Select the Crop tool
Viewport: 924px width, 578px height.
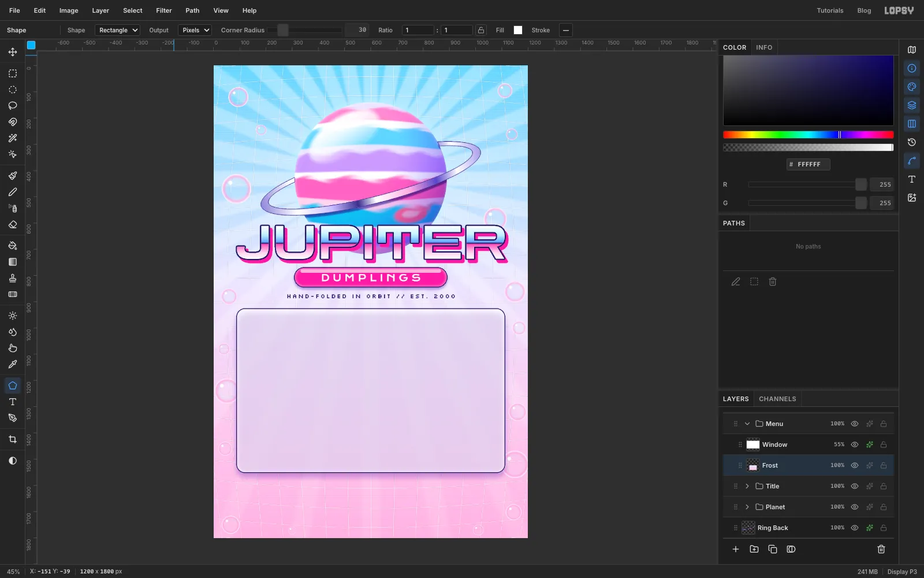click(x=13, y=439)
